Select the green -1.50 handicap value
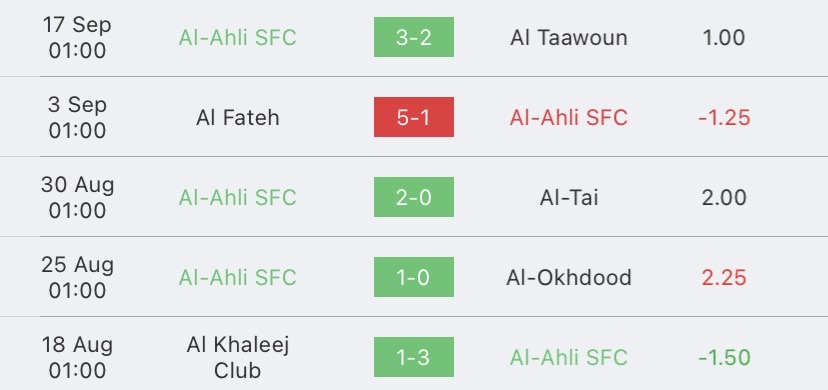Image resolution: width=828 pixels, height=390 pixels. tap(724, 357)
